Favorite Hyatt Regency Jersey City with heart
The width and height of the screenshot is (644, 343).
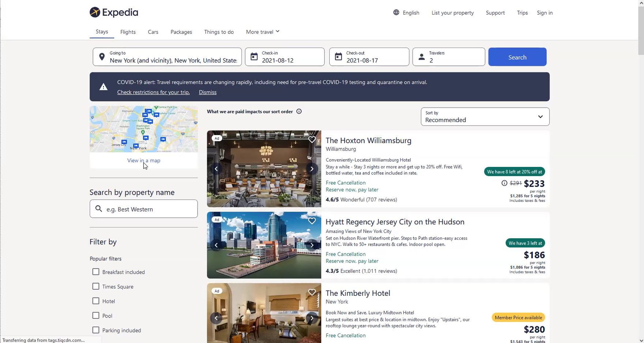click(x=312, y=221)
